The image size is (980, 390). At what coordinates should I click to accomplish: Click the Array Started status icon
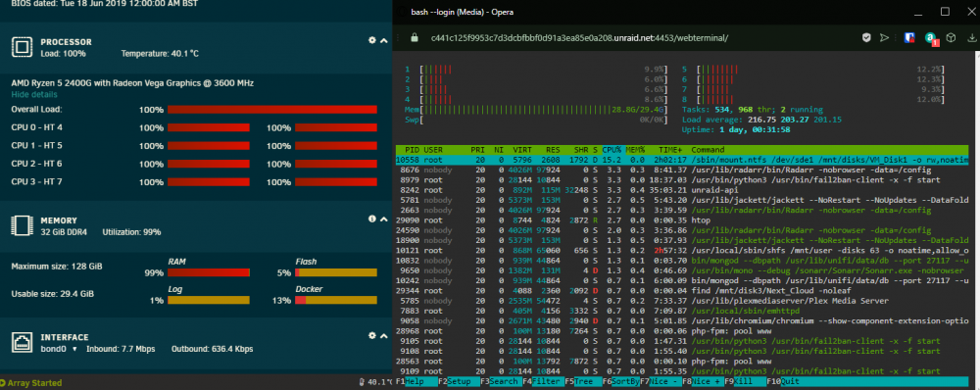click(x=3, y=382)
